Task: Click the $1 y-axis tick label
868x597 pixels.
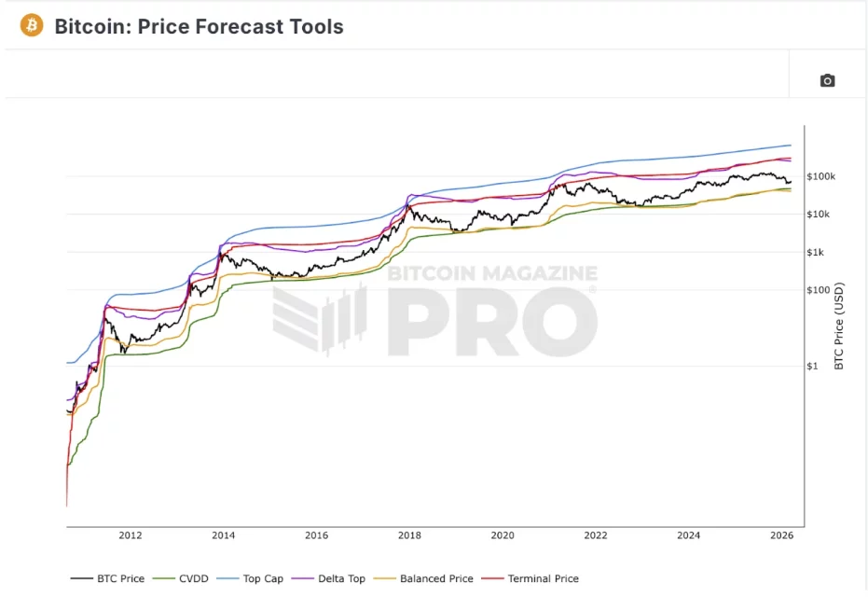Action: pos(812,366)
